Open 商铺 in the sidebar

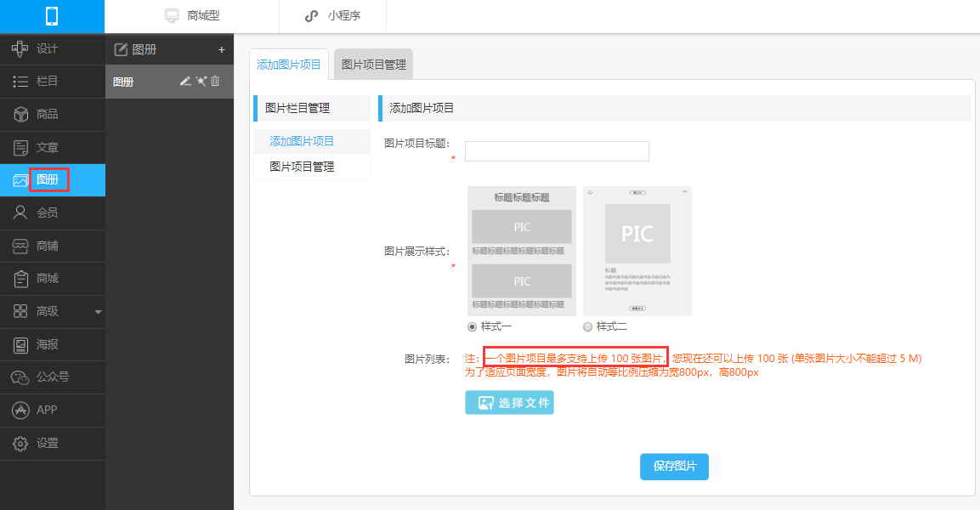point(53,246)
